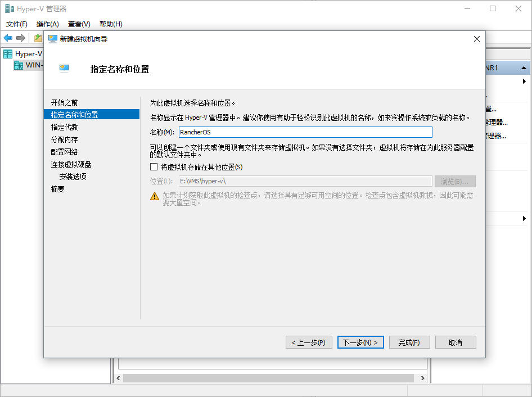The width and height of the screenshot is (532, 397).
Task: Click the wizard header monitor icon
Action: (64, 68)
